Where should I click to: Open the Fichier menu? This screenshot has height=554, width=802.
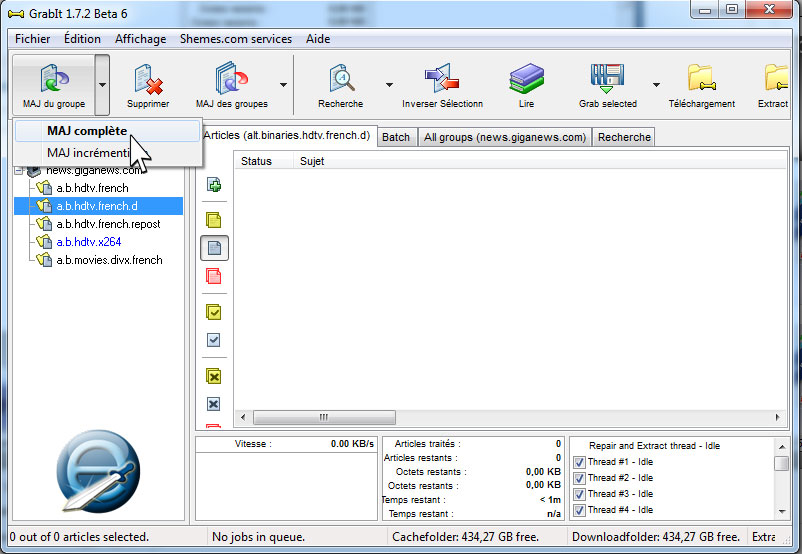point(33,39)
